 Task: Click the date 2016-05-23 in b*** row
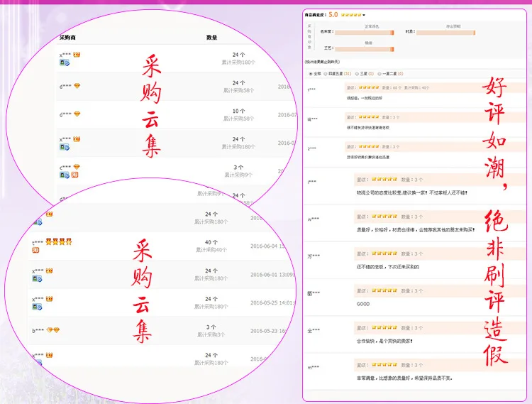click(x=268, y=331)
